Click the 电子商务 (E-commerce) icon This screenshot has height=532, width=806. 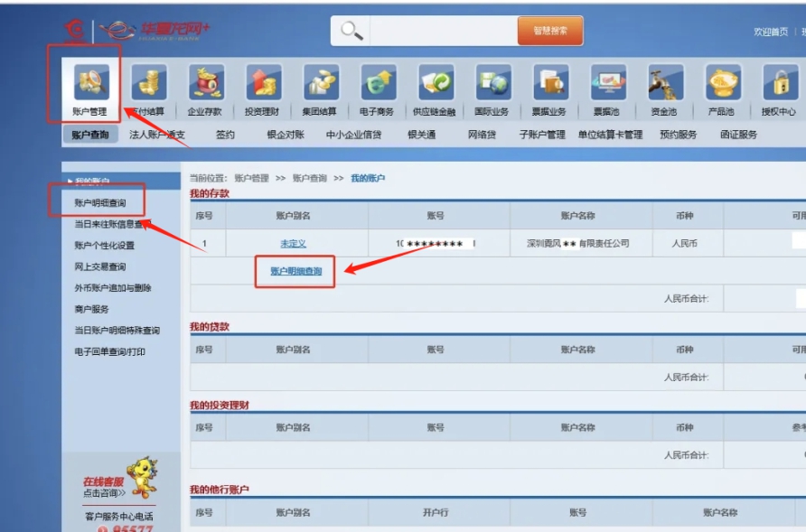coord(375,86)
